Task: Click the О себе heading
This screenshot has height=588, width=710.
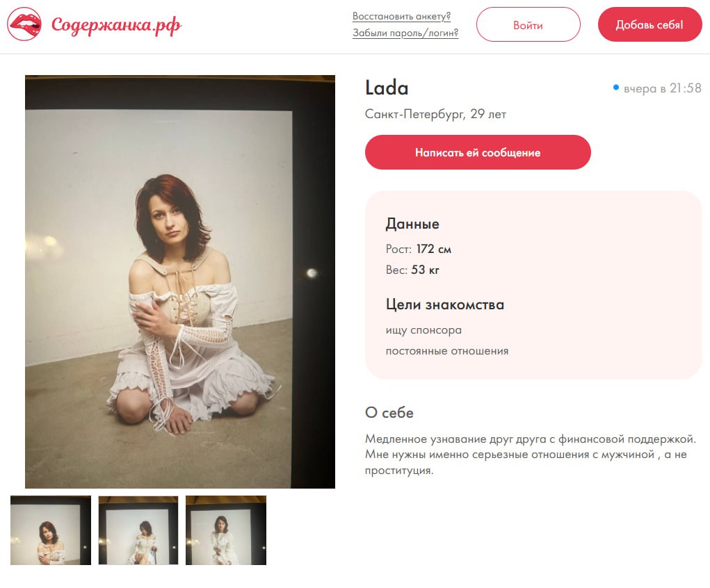Action: click(x=389, y=413)
